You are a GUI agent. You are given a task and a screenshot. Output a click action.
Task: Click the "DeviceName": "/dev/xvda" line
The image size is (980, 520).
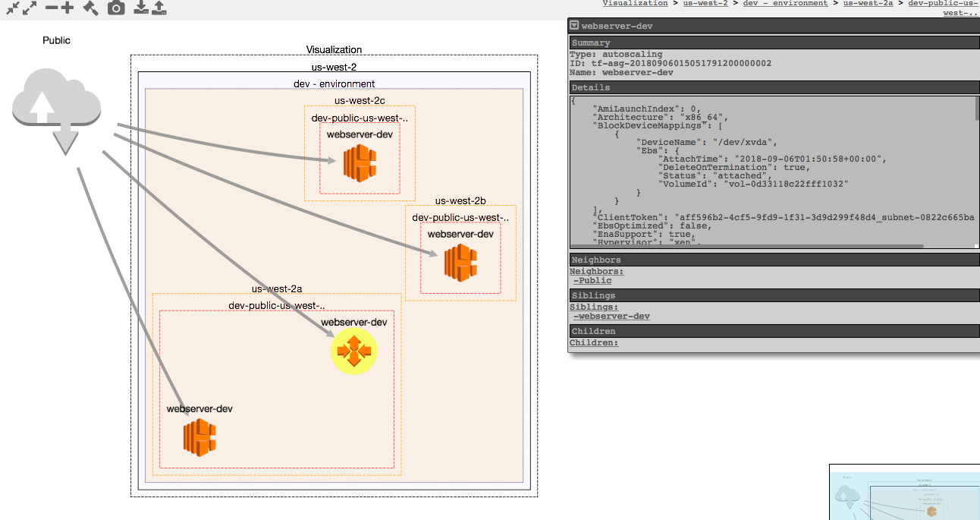click(707, 142)
